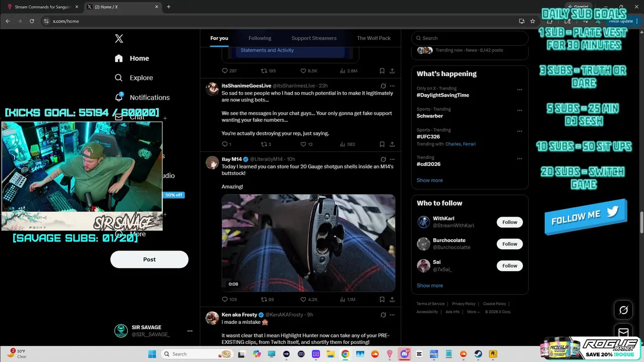Open the weather widget showing 50°F
This screenshot has width=644, height=362.
[19, 353]
